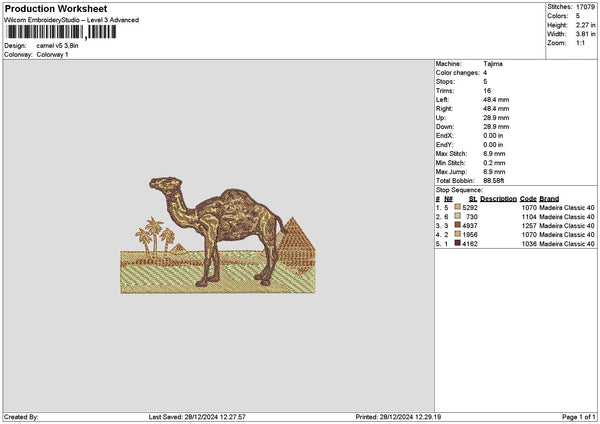Choose the stop 4 swatch with 1956 stitches
This screenshot has height=424, width=600.
point(459,234)
